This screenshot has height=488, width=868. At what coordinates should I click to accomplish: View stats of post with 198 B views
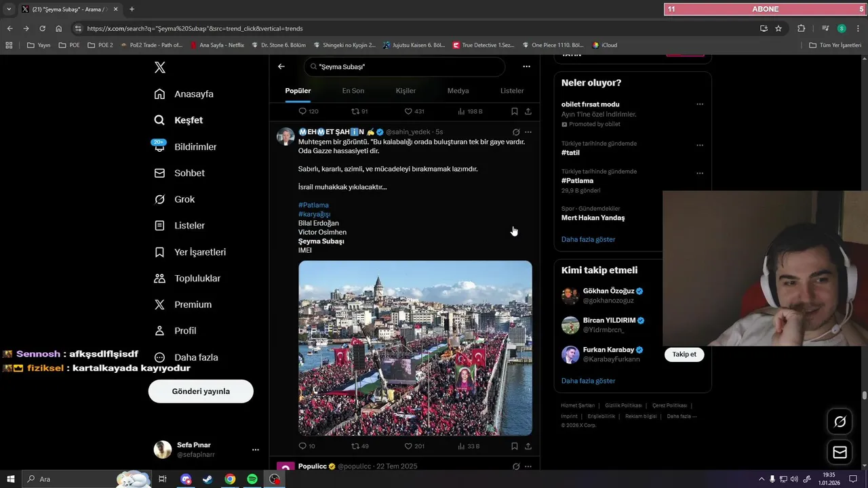[470, 111]
